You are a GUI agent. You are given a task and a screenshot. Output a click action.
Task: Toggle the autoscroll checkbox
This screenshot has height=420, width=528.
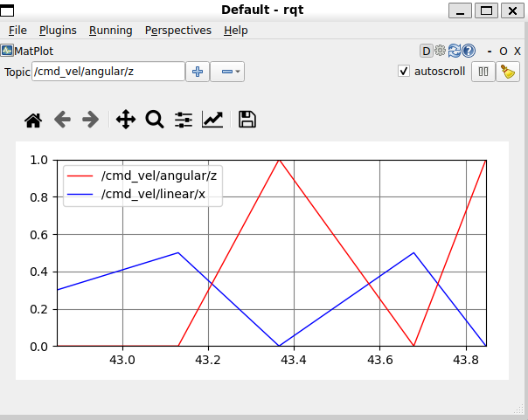(404, 72)
